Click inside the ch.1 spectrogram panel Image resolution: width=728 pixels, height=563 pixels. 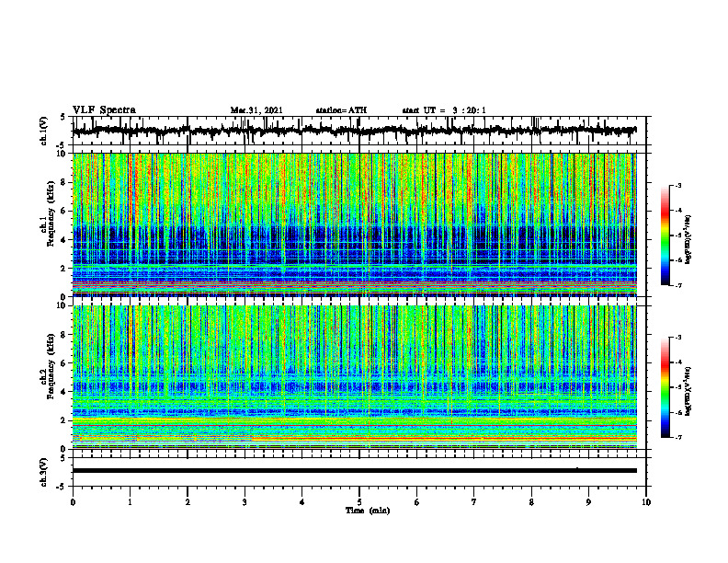(354, 224)
